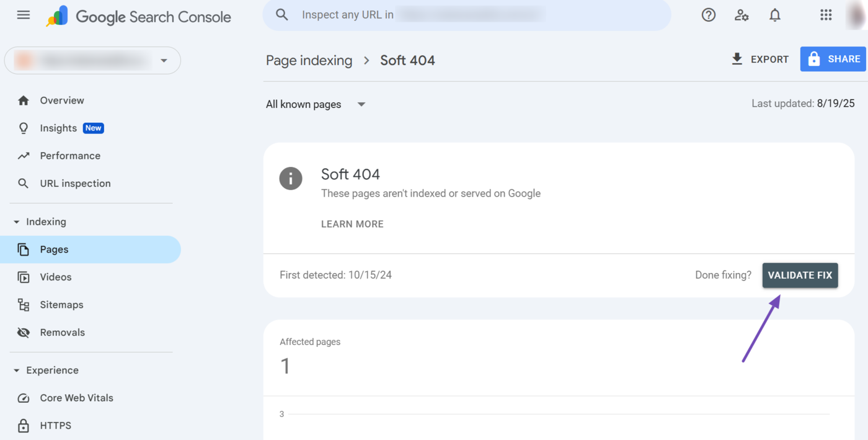Open Sitemaps
The height and width of the screenshot is (440, 868).
tap(62, 305)
